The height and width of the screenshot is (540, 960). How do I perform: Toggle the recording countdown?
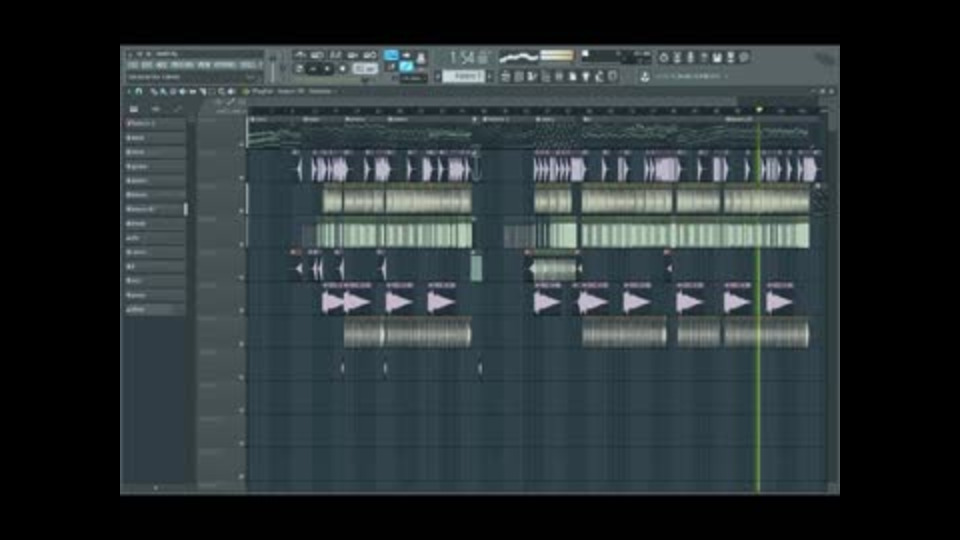(337, 55)
